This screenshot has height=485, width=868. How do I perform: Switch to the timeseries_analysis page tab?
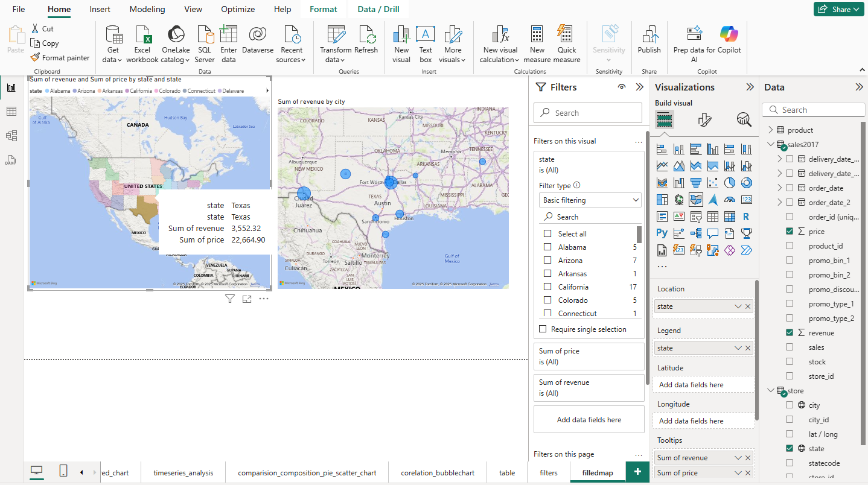click(183, 473)
